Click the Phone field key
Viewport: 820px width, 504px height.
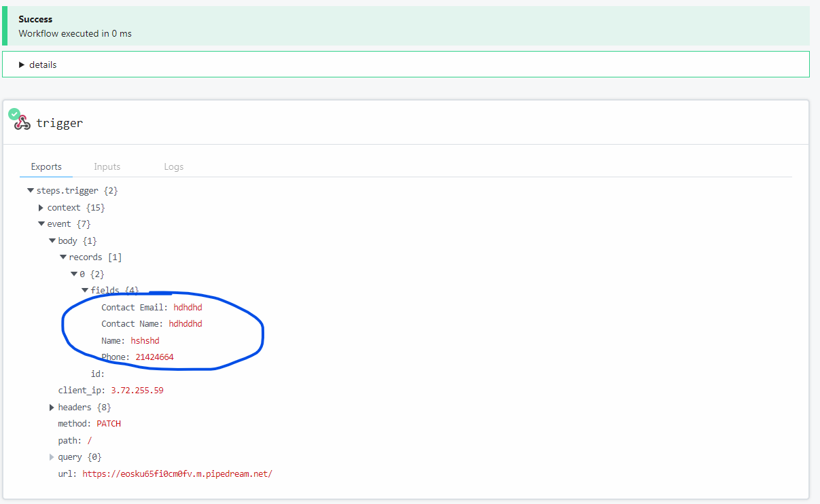coord(115,357)
